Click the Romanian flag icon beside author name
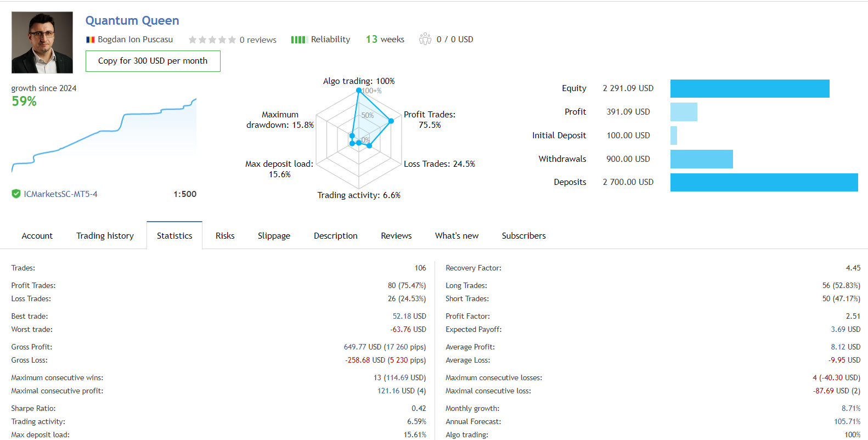The image size is (868, 440). click(91, 40)
